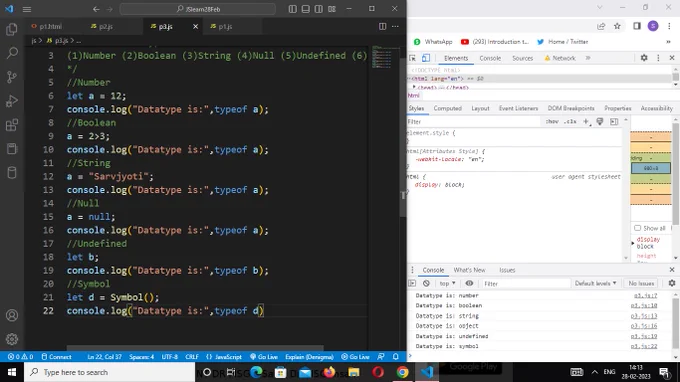Expand the head element in DOM tree
Image resolution: width=680 pixels, height=382 pixels.
[x=414, y=87]
